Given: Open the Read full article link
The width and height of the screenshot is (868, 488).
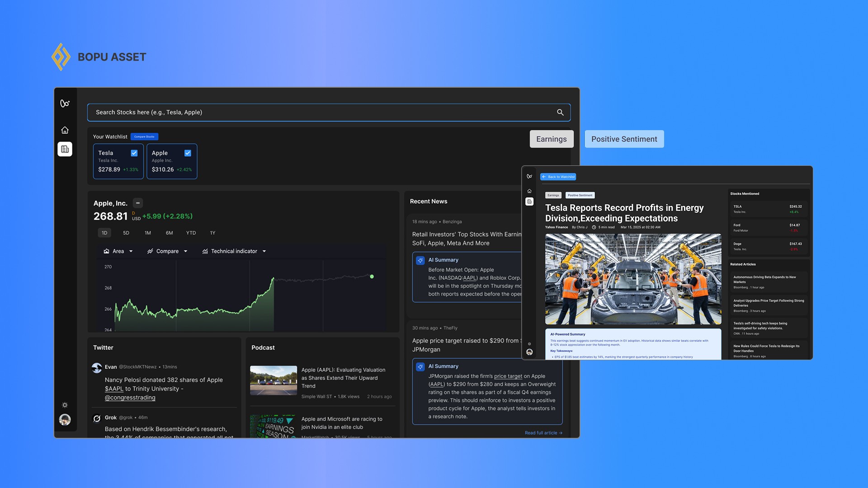Looking at the screenshot, I should tap(543, 433).
